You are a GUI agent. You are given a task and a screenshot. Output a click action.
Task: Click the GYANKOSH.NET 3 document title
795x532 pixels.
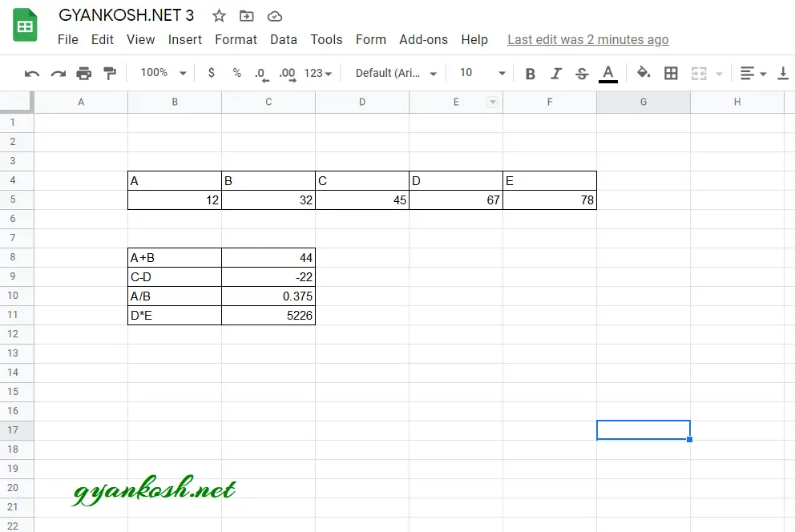click(x=127, y=15)
